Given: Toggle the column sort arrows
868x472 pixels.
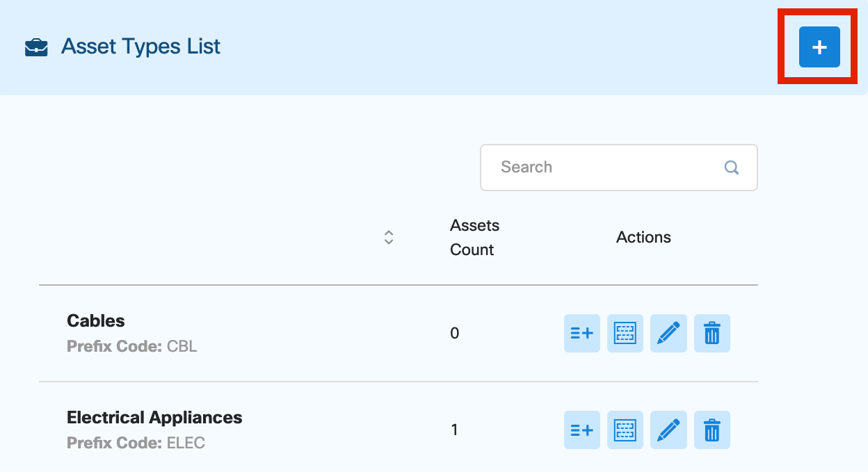Looking at the screenshot, I should click(x=388, y=237).
